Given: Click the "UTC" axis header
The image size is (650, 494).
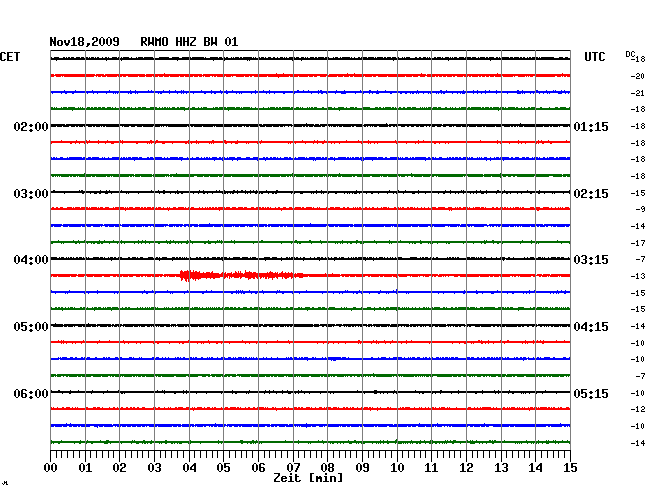Looking at the screenshot, I should [594, 57].
